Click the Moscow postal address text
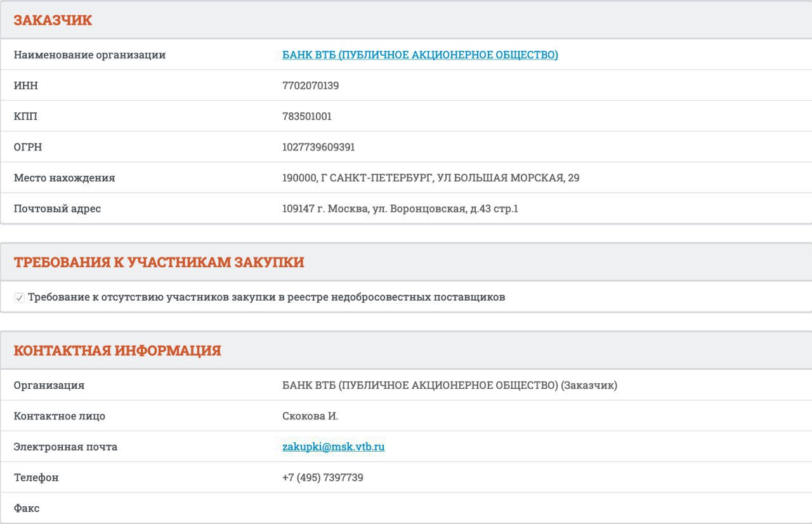This screenshot has height=524, width=812. (x=400, y=209)
